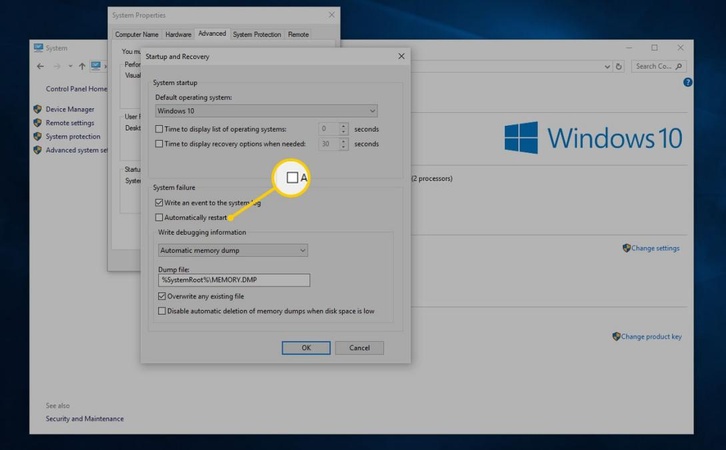Close the System window

[x=680, y=48]
